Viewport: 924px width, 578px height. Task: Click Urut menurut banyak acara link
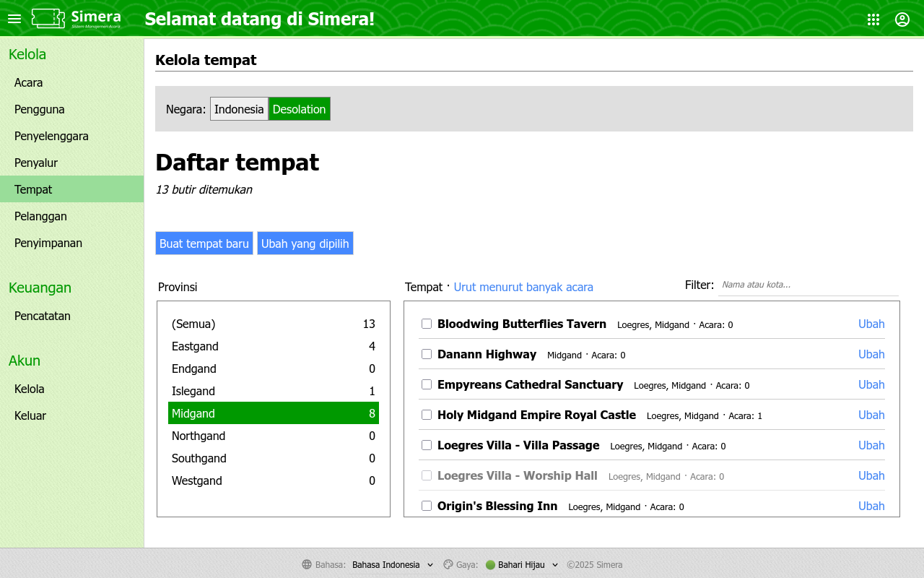click(523, 287)
